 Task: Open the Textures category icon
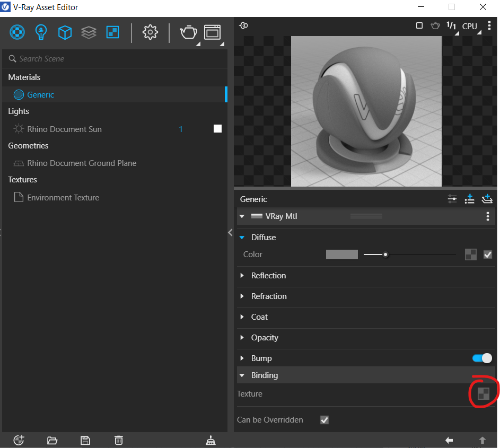click(112, 32)
